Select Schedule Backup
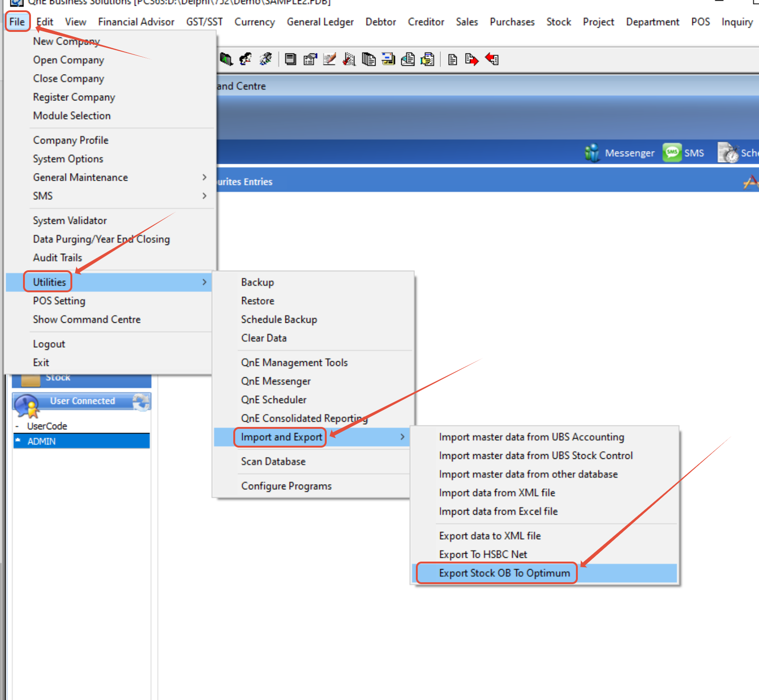Image resolution: width=759 pixels, height=700 pixels. coord(279,320)
